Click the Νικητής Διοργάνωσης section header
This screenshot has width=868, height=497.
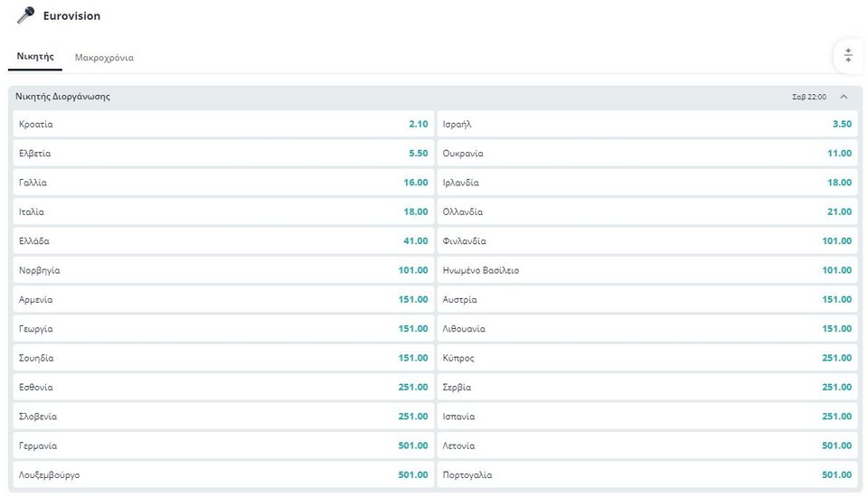(435, 97)
